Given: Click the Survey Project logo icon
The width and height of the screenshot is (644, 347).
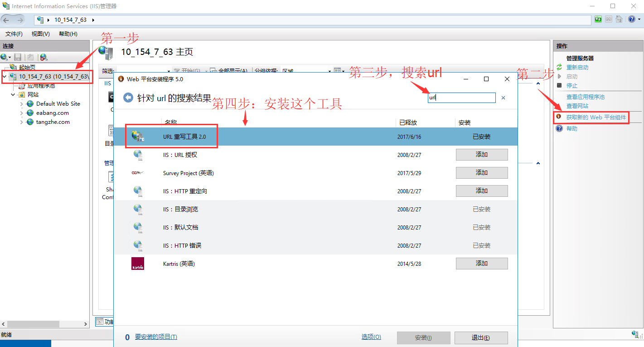Looking at the screenshot, I should point(138,173).
